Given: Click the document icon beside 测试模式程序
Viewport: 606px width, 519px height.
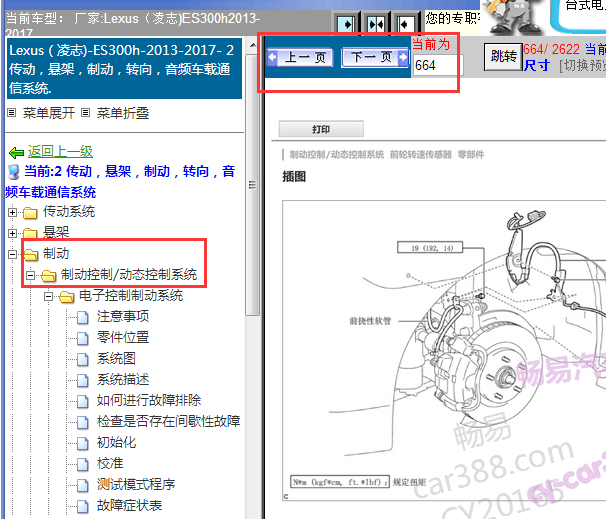Looking at the screenshot, I should (82, 485).
